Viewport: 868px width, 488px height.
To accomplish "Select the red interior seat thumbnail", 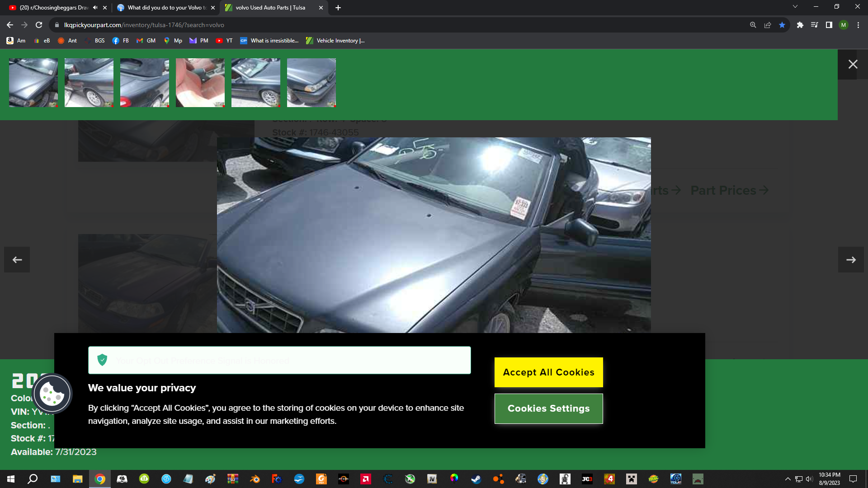I will click(200, 83).
